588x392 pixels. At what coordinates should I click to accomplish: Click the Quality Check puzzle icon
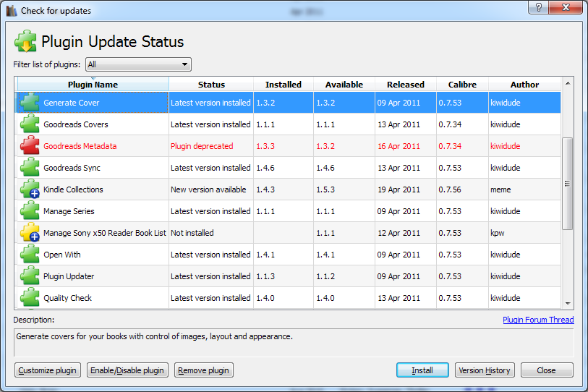click(30, 298)
